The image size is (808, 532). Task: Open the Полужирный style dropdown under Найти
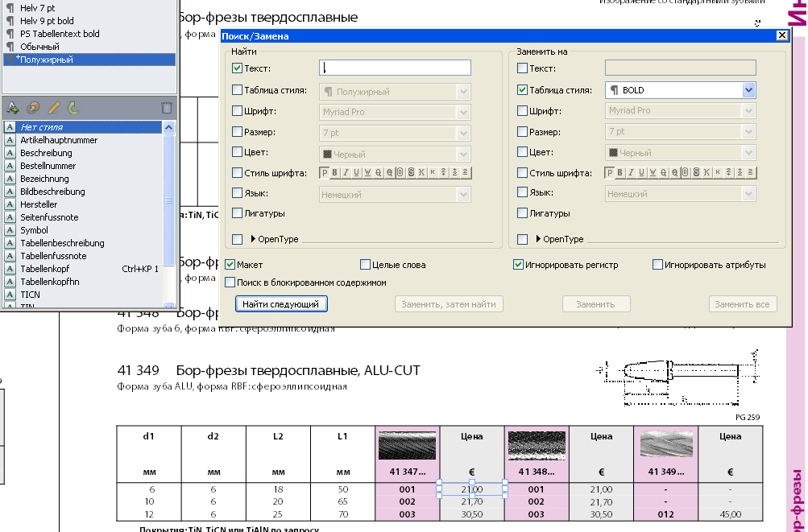coord(463,92)
